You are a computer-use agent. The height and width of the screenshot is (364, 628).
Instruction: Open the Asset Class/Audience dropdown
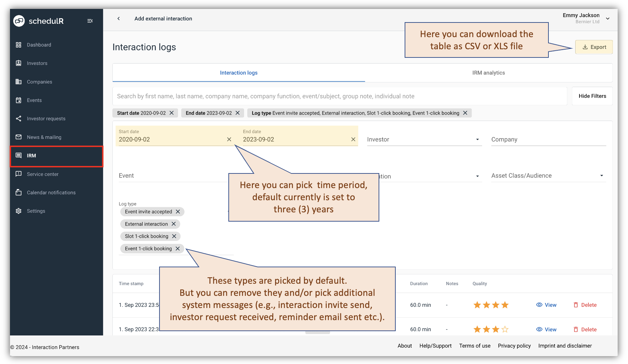click(x=601, y=176)
